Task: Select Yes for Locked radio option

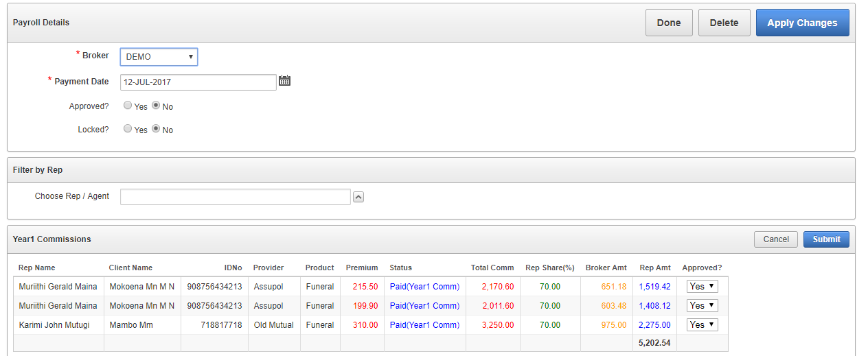Action: click(128, 129)
